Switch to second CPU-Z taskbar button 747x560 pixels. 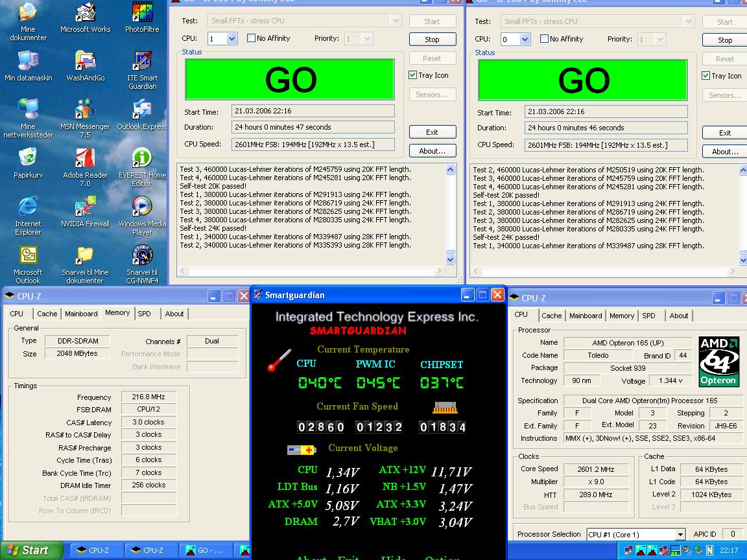pos(152,550)
